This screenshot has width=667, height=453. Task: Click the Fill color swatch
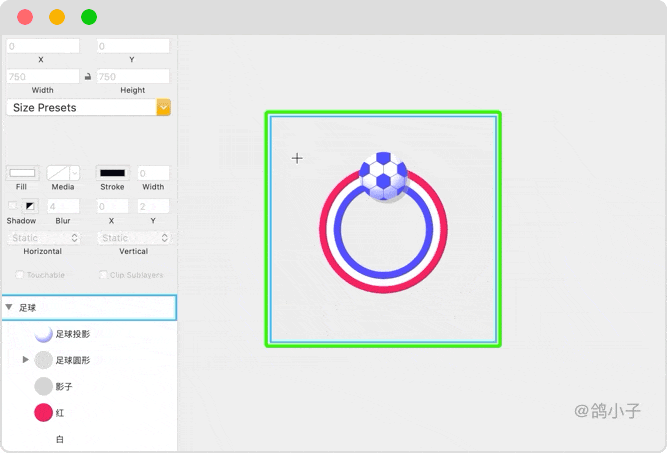pos(22,173)
